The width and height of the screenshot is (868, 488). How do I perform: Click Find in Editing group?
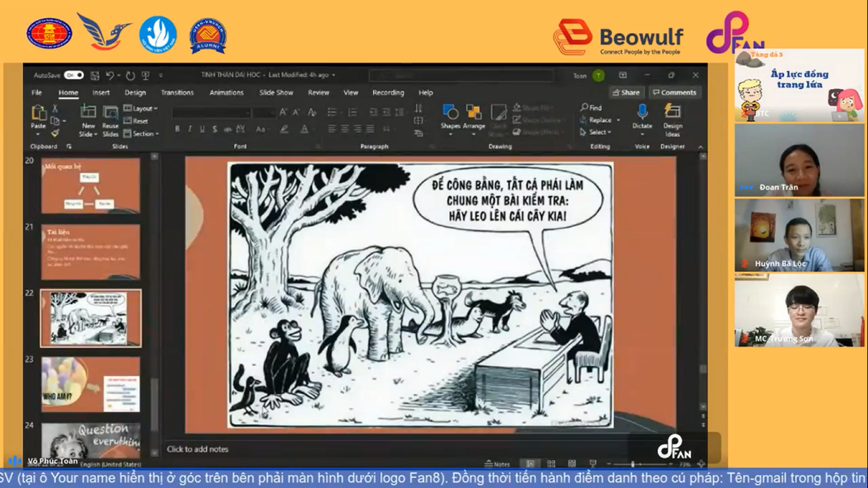[x=591, y=108]
